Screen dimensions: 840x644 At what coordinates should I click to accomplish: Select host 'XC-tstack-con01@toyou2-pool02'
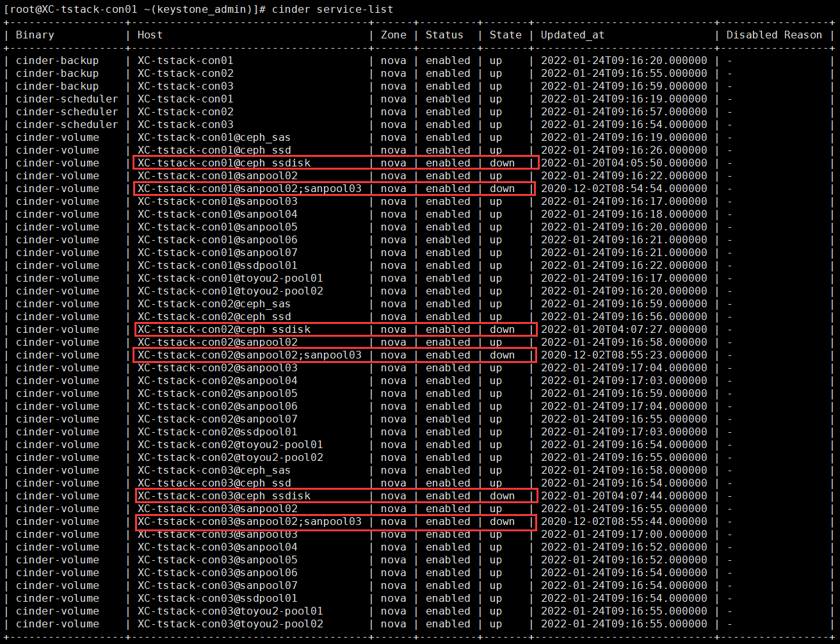230,291
